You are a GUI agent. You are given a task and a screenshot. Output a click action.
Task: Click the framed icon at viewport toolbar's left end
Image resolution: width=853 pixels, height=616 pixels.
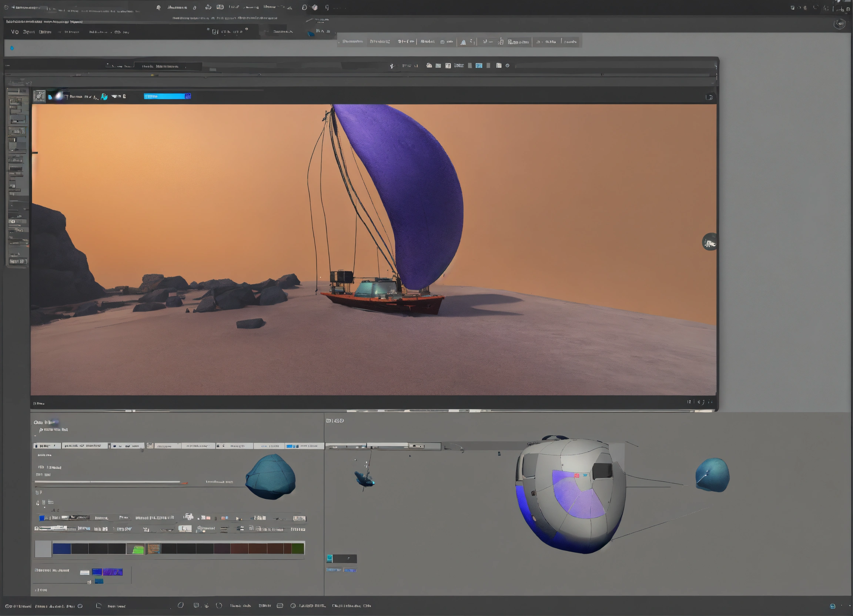[x=39, y=96]
